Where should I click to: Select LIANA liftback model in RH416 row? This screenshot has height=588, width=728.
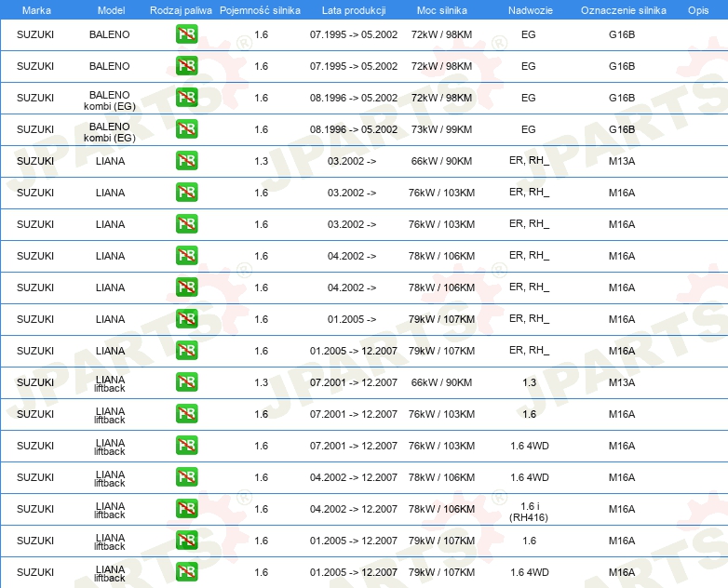pyautogui.click(x=110, y=510)
